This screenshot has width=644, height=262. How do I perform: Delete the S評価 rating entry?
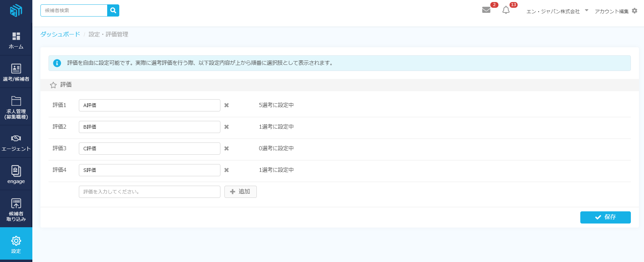coord(226,170)
